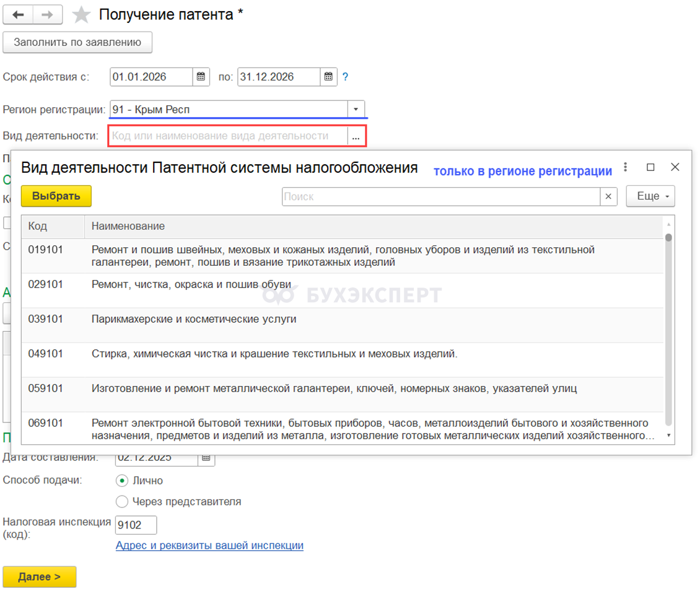700x591 pixels.
Task: Open Адрес и реквизиты вашей инспекции link
Action: coord(209,546)
